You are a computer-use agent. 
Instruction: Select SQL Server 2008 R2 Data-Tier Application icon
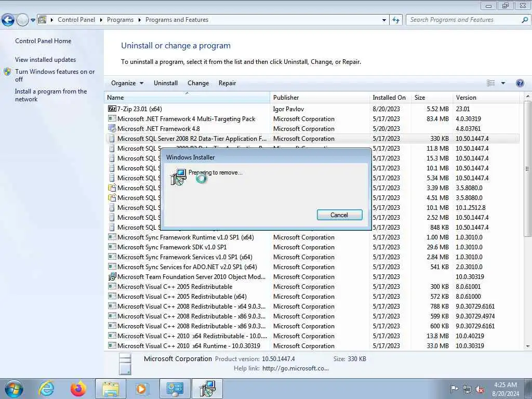click(112, 138)
